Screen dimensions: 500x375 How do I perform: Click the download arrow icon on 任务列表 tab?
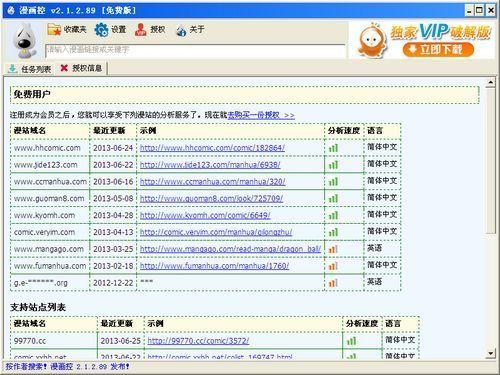(13, 69)
